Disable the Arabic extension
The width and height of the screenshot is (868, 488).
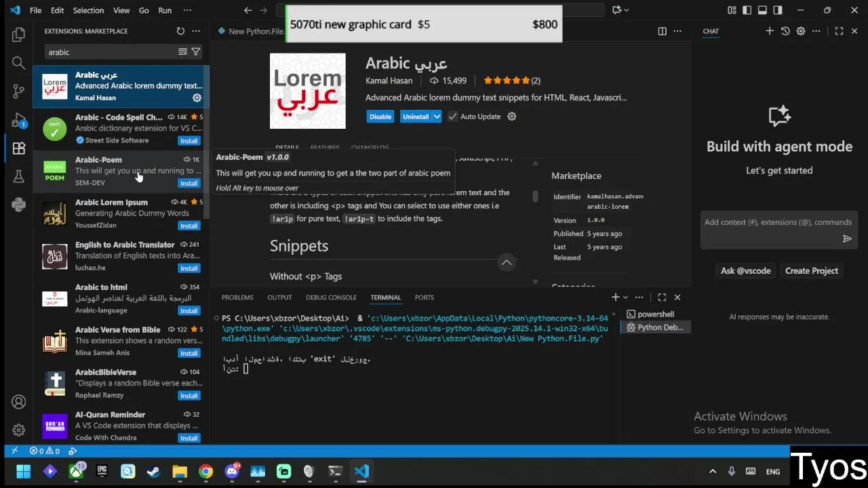(380, 117)
